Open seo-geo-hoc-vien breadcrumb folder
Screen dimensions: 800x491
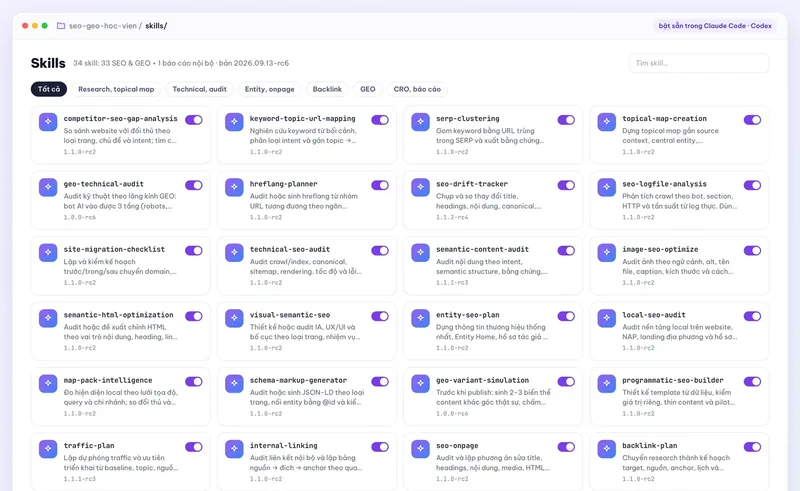coord(103,26)
